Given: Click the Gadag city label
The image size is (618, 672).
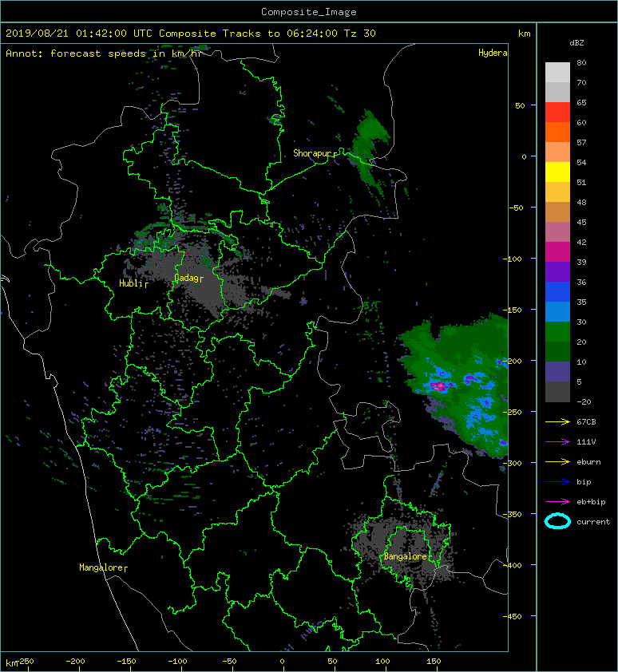Looking at the screenshot, I should pos(186,279).
